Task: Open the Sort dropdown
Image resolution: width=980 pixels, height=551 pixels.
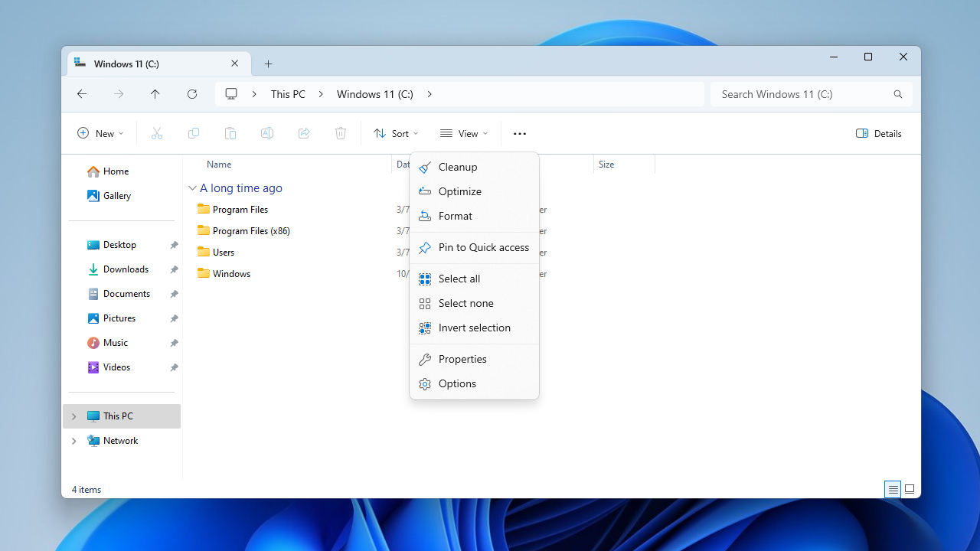Action: point(396,133)
